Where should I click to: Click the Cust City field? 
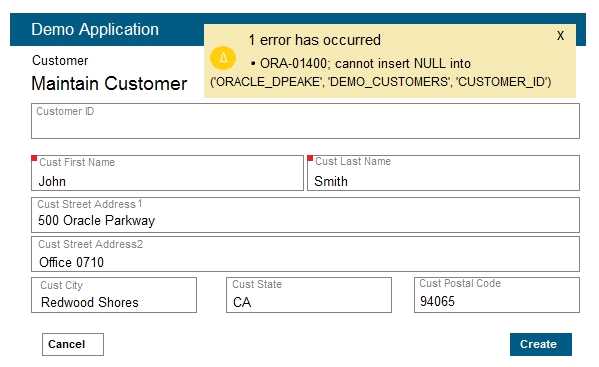(x=114, y=295)
